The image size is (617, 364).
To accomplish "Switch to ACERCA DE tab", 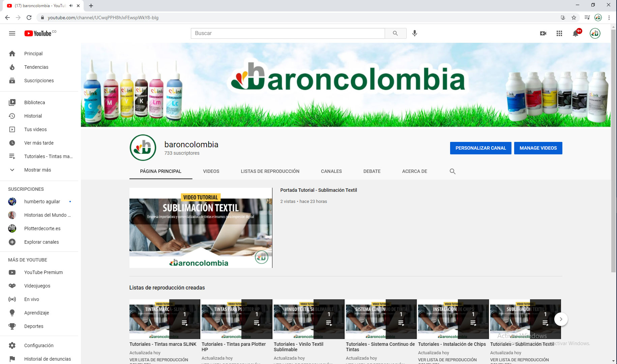I will pos(415,171).
